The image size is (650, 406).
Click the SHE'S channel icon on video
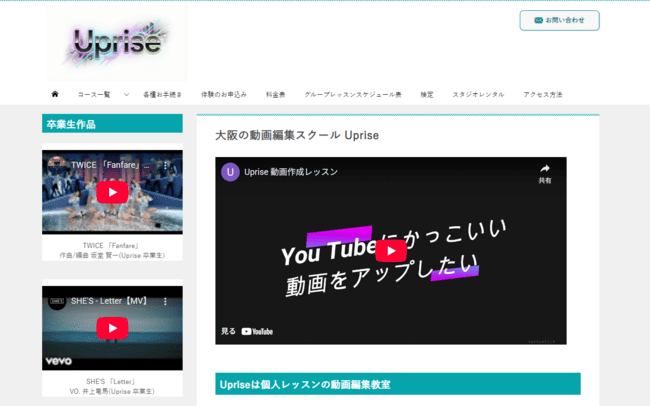click(x=57, y=300)
